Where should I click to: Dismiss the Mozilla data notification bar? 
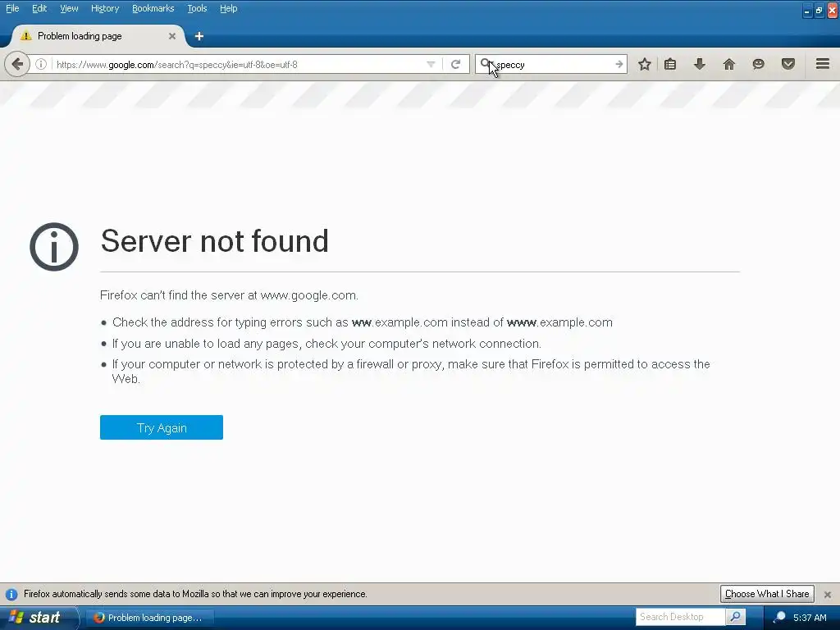828,594
